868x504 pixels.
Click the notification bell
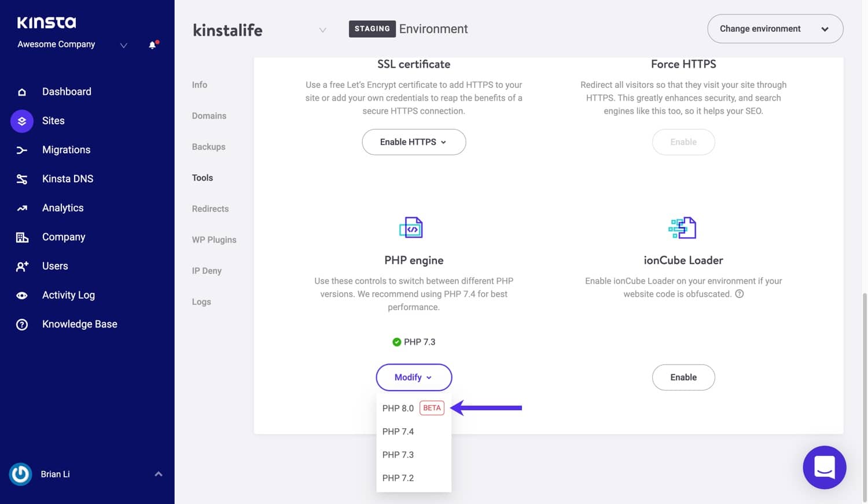coord(152,45)
